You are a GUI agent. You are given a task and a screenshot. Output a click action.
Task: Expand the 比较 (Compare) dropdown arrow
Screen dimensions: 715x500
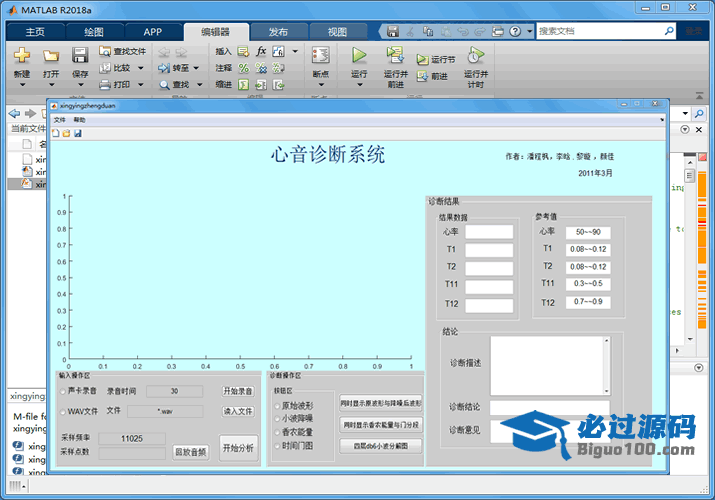[140, 68]
